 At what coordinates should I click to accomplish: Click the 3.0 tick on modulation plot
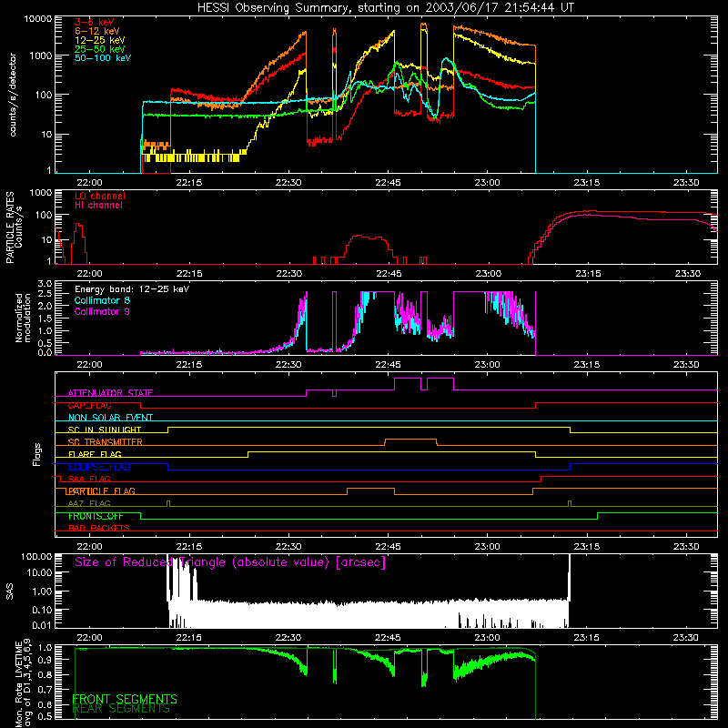[45, 284]
